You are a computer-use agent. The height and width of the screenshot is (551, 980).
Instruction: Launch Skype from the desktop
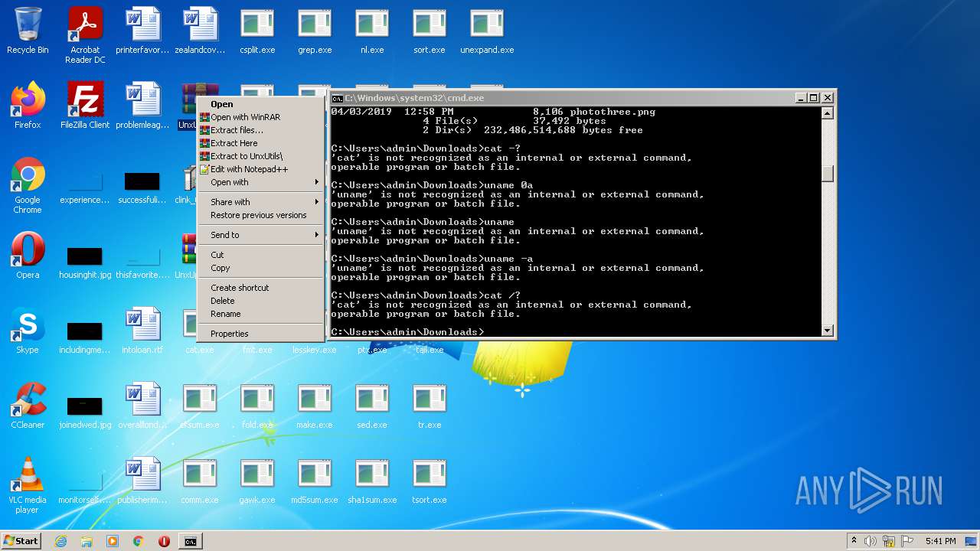pyautogui.click(x=28, y=331)
